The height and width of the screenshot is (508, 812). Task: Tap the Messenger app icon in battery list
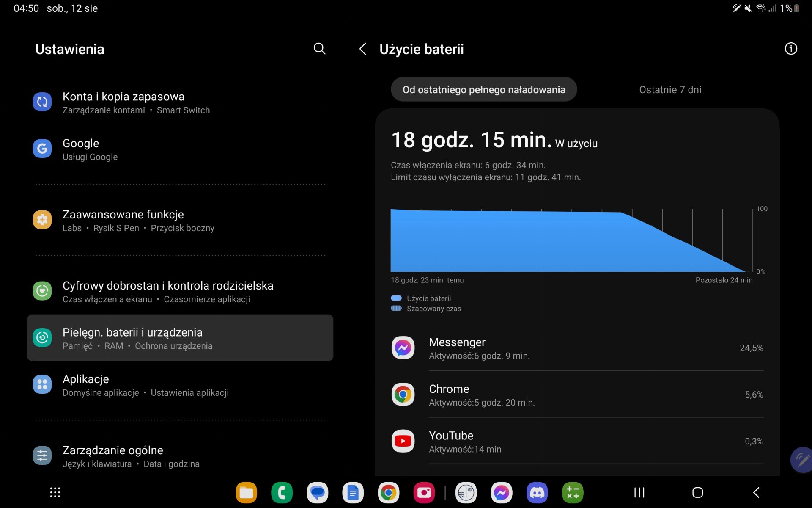click(x=403, y=348)
